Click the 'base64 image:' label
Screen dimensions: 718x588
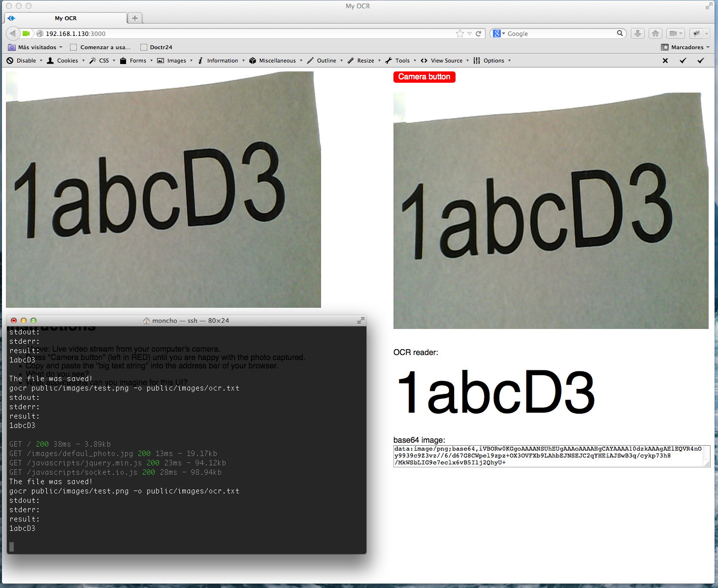tap(419, 440)
